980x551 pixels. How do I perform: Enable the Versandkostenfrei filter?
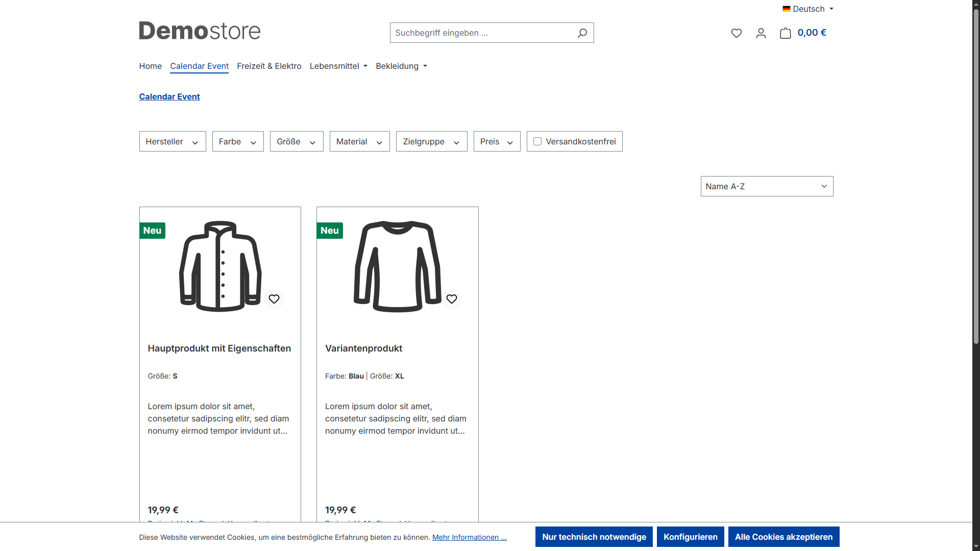tap(537, 141)
